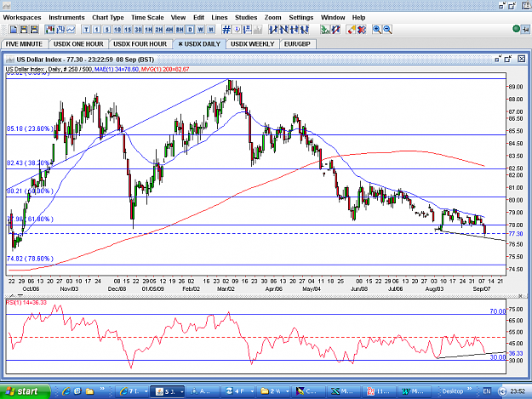
Task: Select the monthly M time scale button
Action: (x=211, y=30)
